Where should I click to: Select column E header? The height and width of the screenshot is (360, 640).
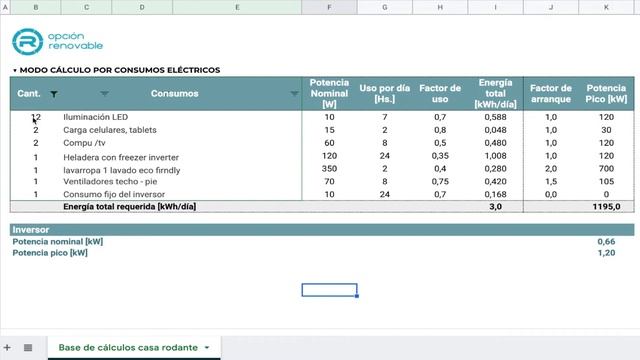click(237, 7)
